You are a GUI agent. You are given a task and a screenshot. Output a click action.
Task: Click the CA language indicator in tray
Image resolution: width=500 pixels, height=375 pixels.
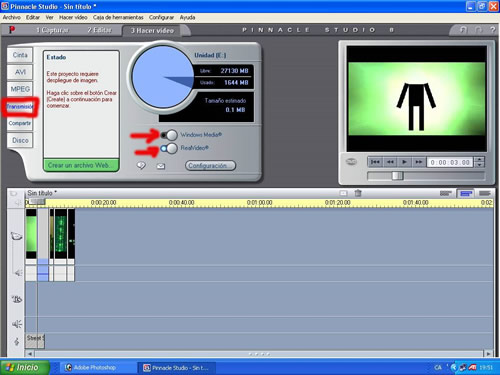tap(438, 367)
